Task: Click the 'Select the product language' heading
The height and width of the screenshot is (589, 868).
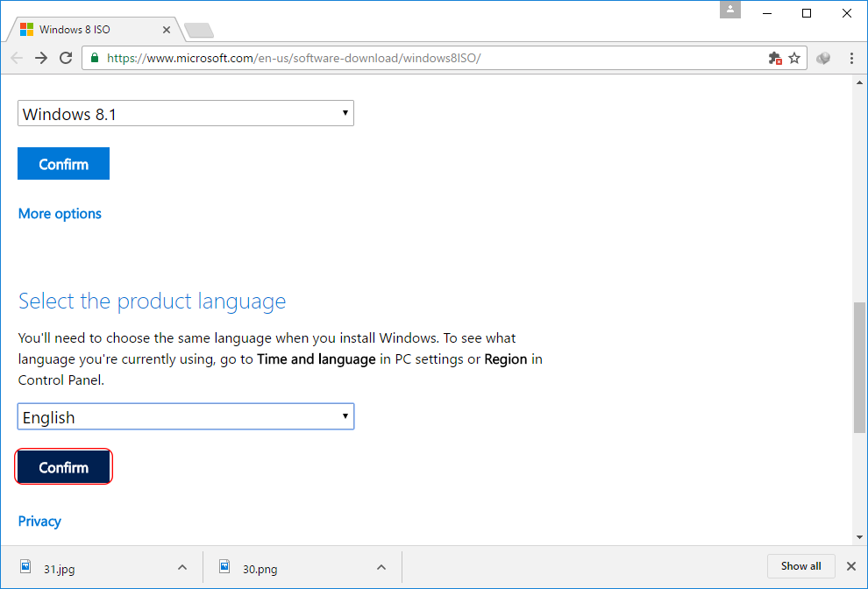Action: [153, 302]
